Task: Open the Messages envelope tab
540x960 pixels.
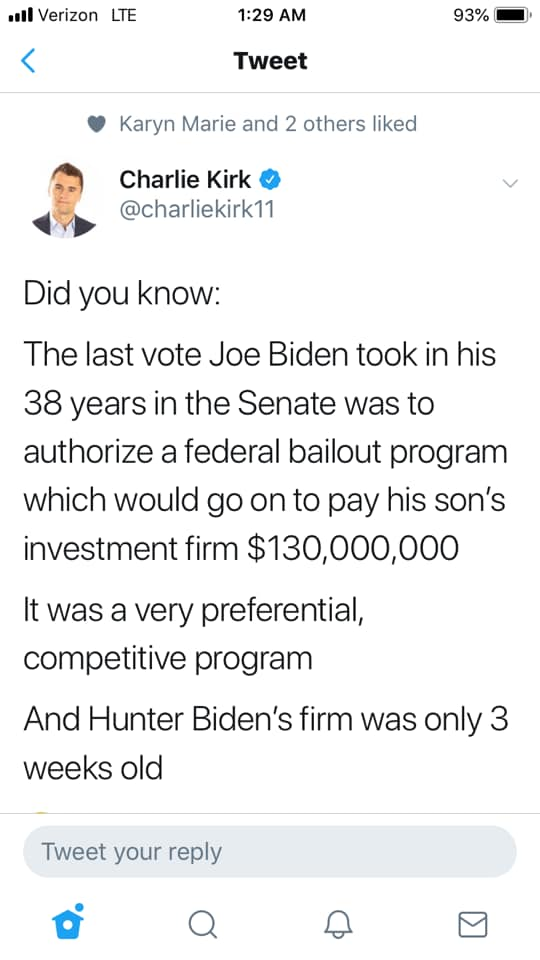Action: click(x=473, y=924)
